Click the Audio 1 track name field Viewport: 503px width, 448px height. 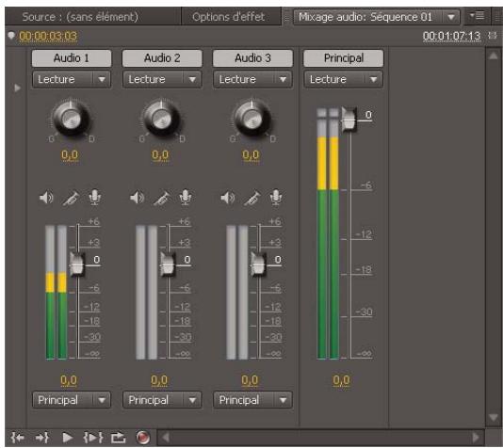(x=72, y=58)
